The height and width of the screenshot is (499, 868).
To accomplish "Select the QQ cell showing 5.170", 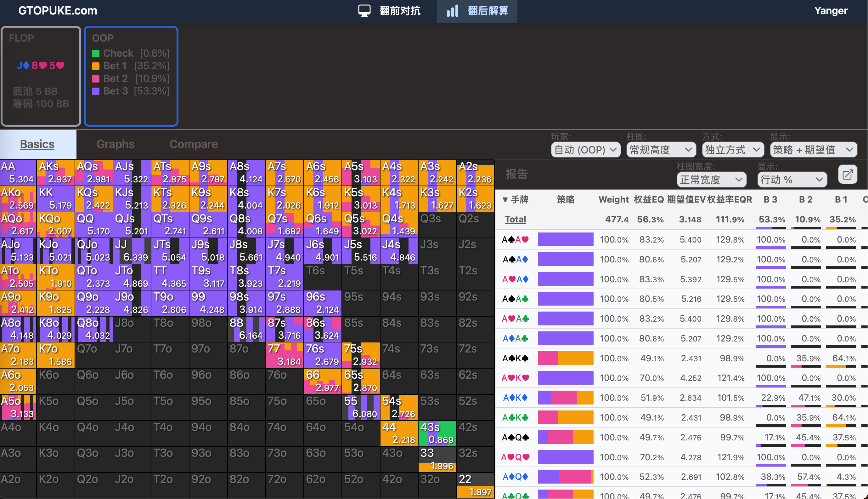I will [94, 225].
